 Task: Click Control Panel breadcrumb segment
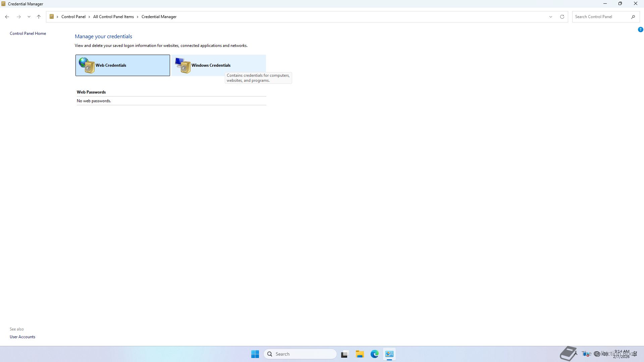[x=73, y=17]
